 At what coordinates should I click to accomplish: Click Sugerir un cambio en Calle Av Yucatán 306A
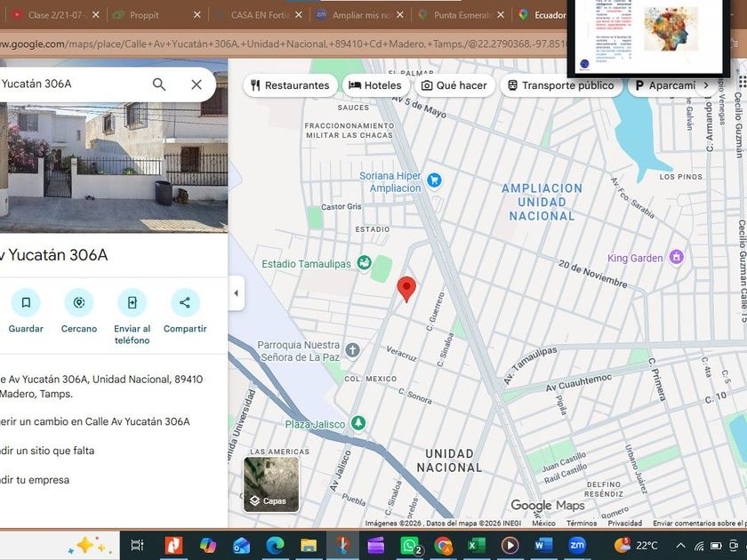click(x=95, y=421)
